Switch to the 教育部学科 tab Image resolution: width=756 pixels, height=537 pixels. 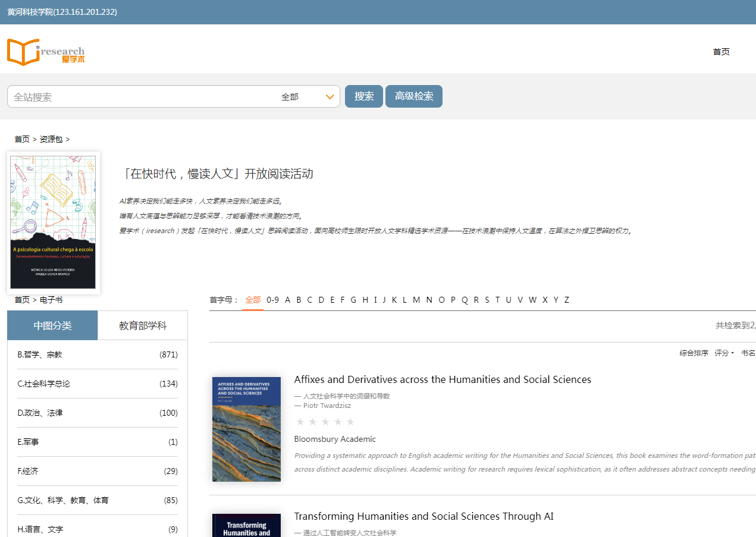tap(143, 325)
